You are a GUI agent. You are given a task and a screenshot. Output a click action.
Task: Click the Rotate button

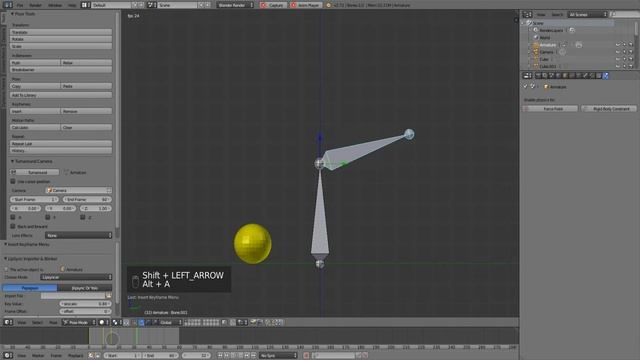61,39
